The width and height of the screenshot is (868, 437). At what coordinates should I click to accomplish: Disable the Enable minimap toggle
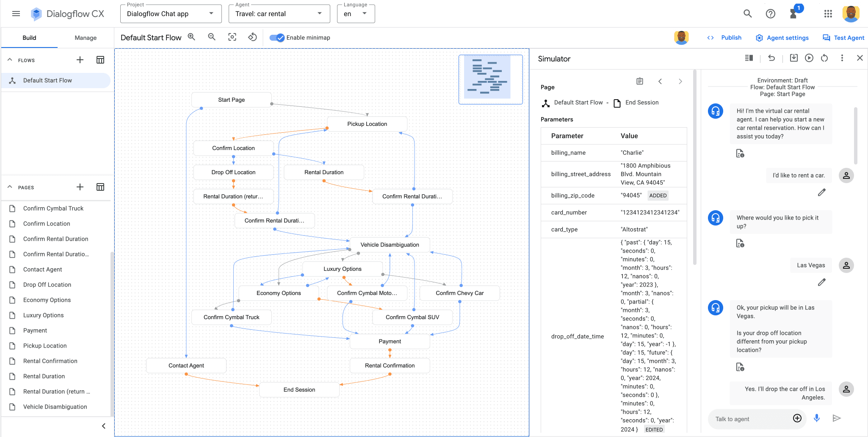277,38
